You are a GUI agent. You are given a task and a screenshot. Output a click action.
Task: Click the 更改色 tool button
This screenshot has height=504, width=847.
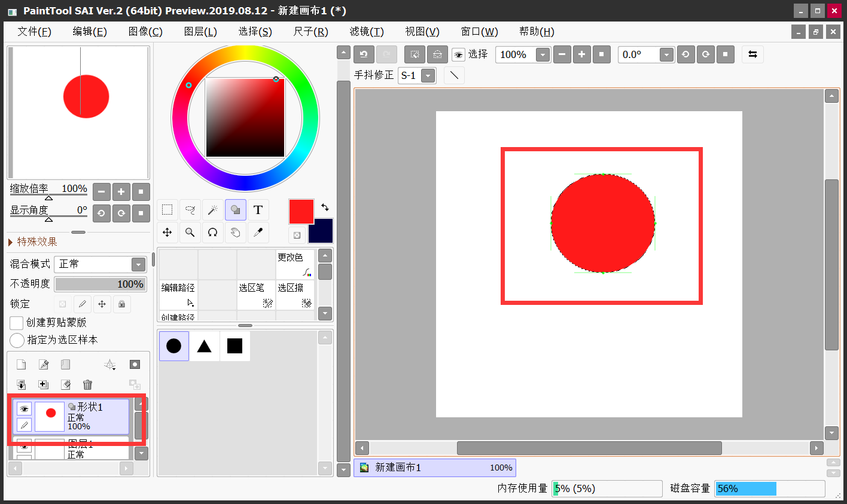(295, 264)
